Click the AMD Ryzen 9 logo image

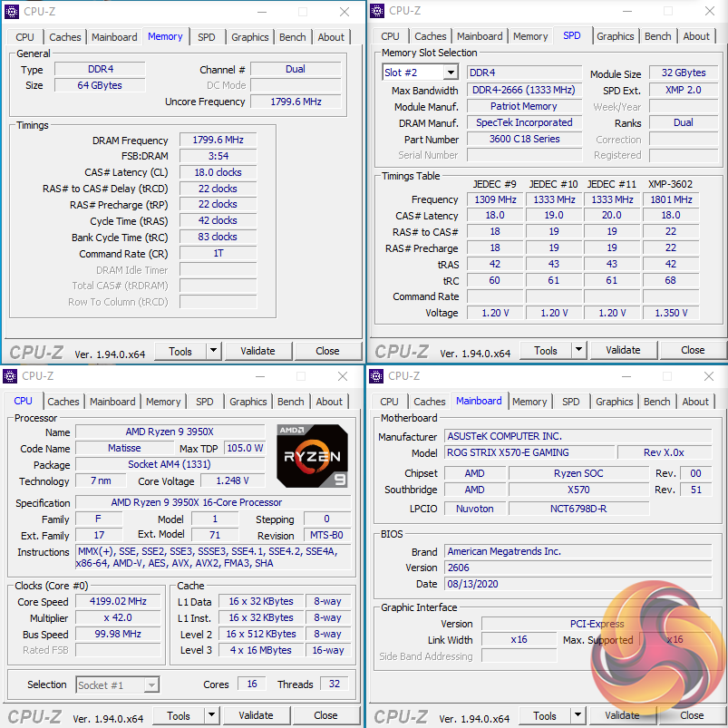coord(312,455)
